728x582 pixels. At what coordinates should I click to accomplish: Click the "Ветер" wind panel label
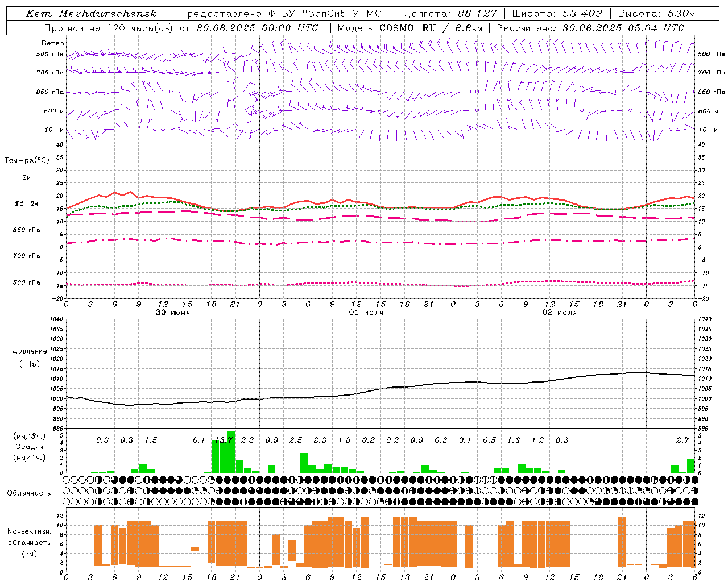point(53,43)
